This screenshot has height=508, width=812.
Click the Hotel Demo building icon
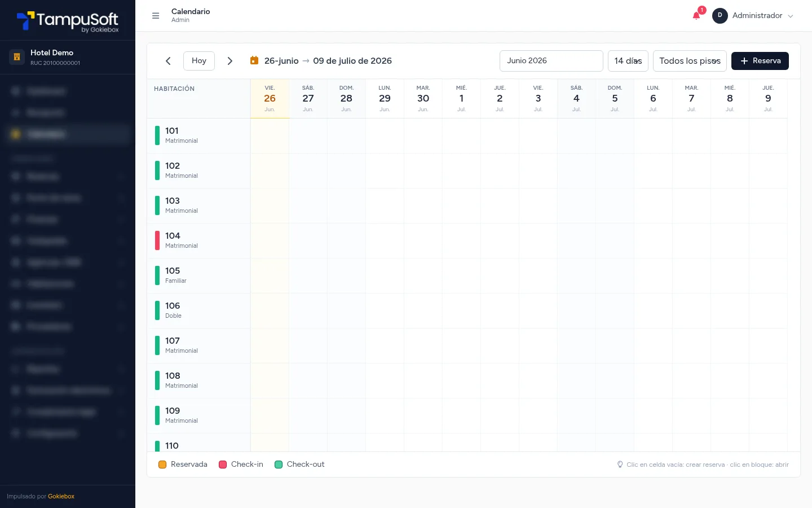[x=17, y=56]
